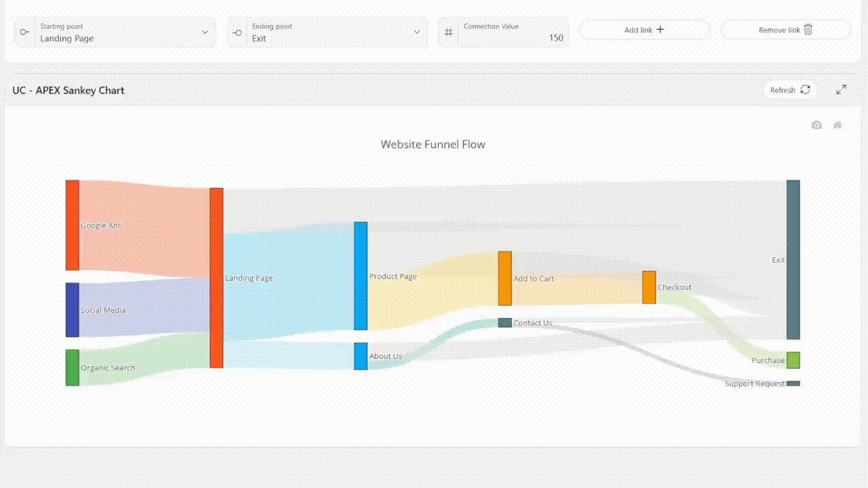Select the Exit node on the right
The image size is (868, 488).
792,260
